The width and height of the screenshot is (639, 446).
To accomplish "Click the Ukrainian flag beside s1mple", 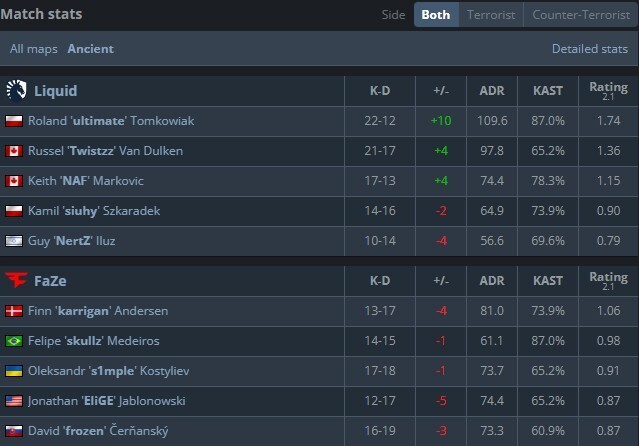I will pyautogui.click(x=14, y=371).
